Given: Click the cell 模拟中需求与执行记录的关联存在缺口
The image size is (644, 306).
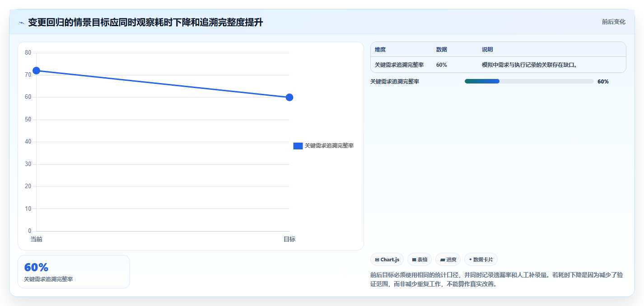Looking at the screenshot, I should coord(530,65).
